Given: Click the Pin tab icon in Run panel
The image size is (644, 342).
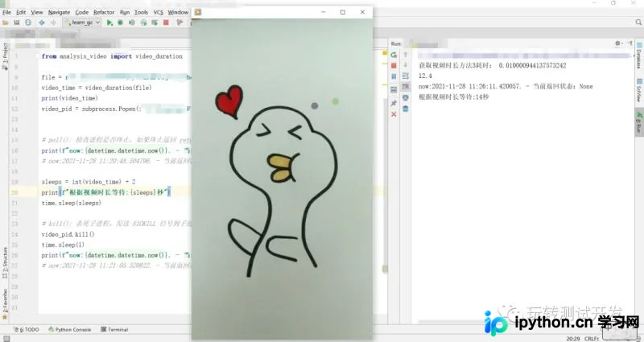Looking at the screenshot, I should click(x=394, y=103).
